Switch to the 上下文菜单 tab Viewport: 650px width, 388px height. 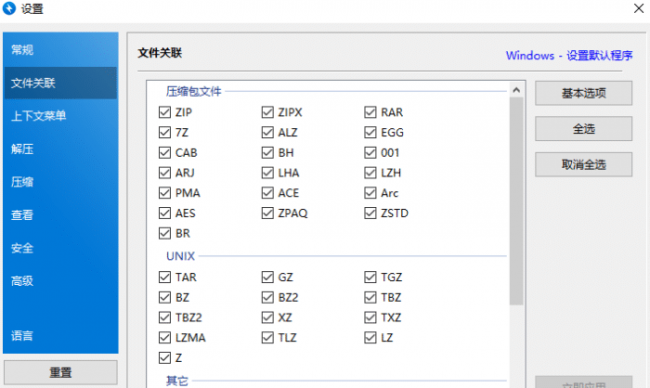tap(60, 116)
